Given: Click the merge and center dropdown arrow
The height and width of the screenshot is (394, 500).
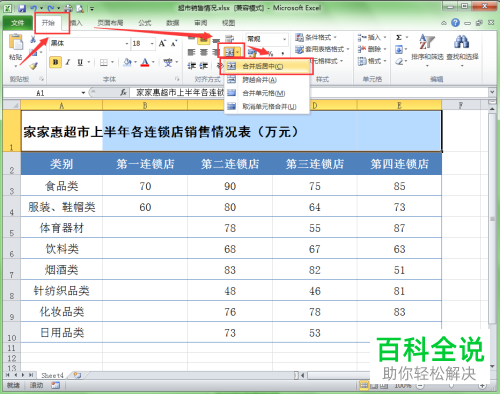Looking at the screenshot, I should tap(237, 52).
